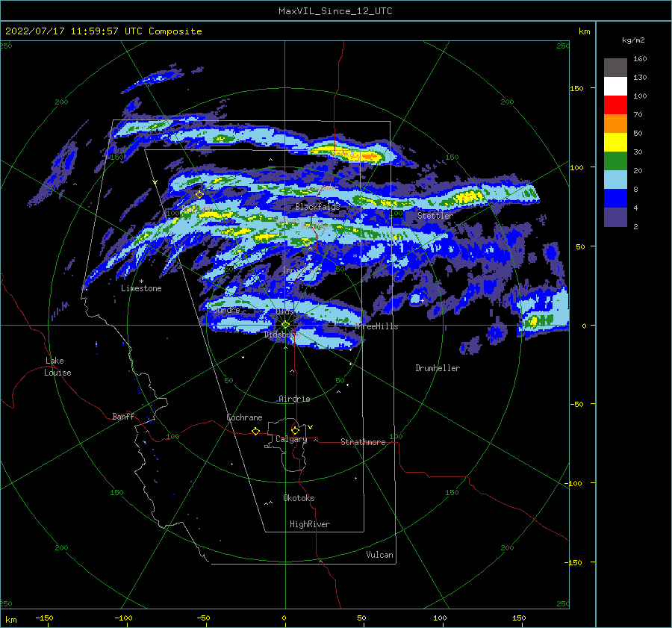The height and width of the screenshot is (628, 672).
Task: Select the dark blue legend swatch
Action: (x=615, y=199)
